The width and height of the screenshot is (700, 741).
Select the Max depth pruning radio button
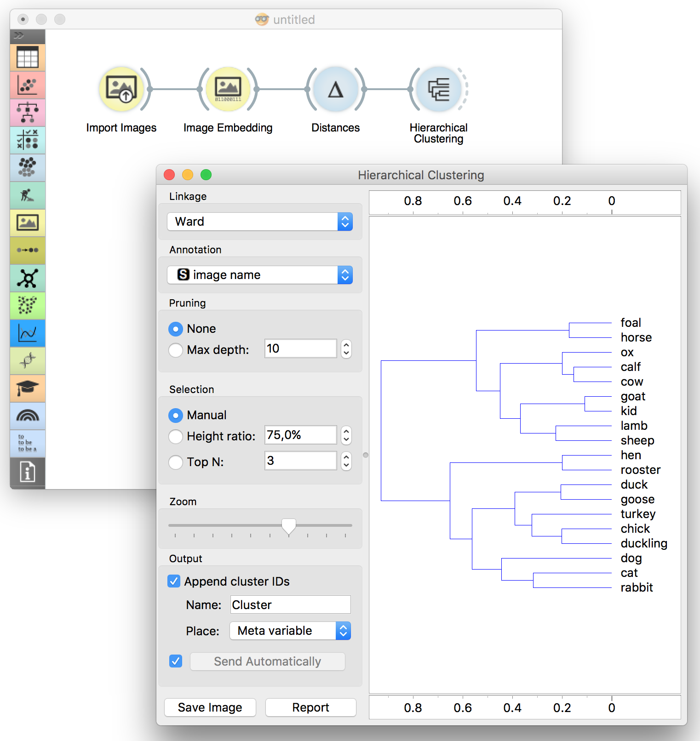(176, 350)
